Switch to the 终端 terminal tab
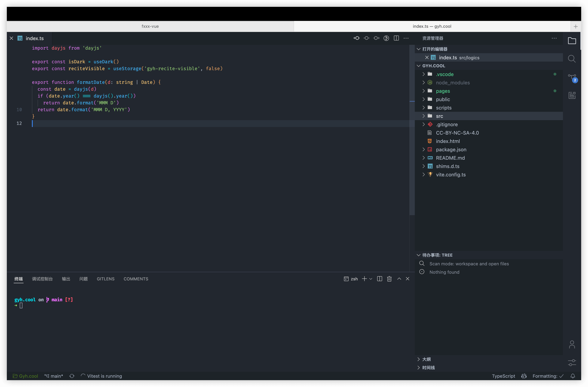The image size is (588, 387). (19, 279)
